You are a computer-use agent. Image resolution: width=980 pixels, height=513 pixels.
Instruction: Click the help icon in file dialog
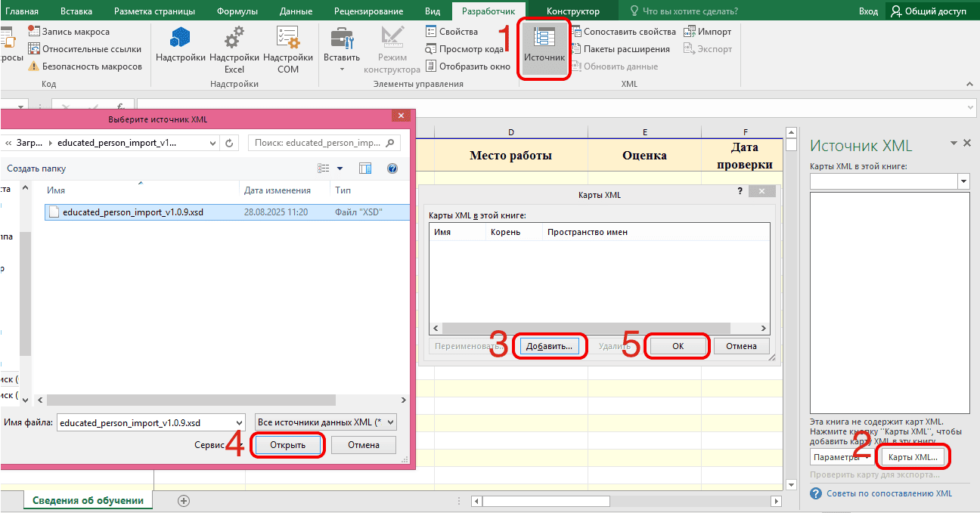point(392,168)
